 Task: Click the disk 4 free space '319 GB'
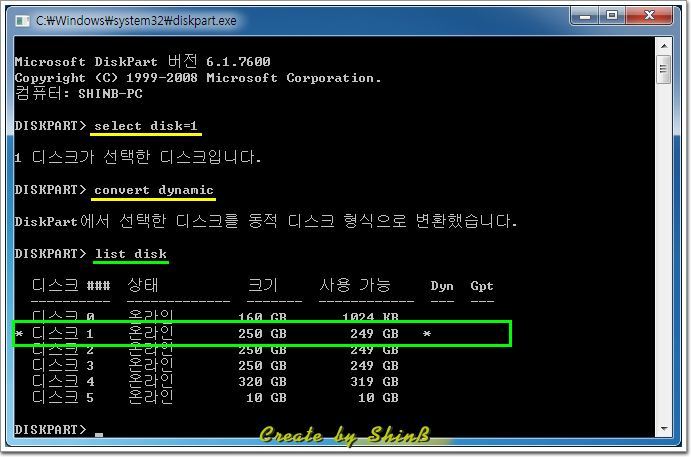point(374,382)
